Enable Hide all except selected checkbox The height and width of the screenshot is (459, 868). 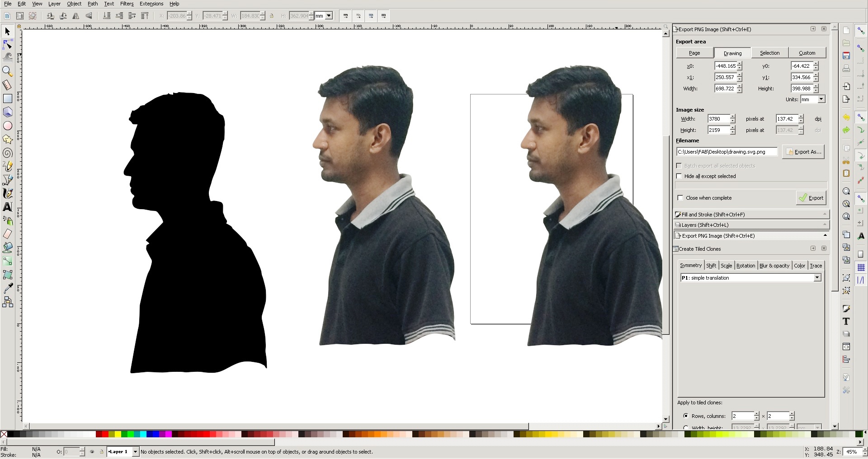coord(679,176)
